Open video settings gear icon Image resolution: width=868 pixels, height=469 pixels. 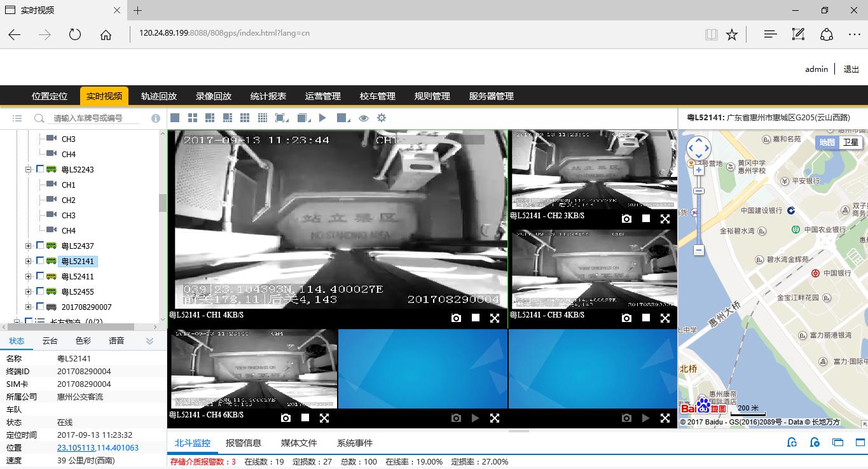[382, 118]
